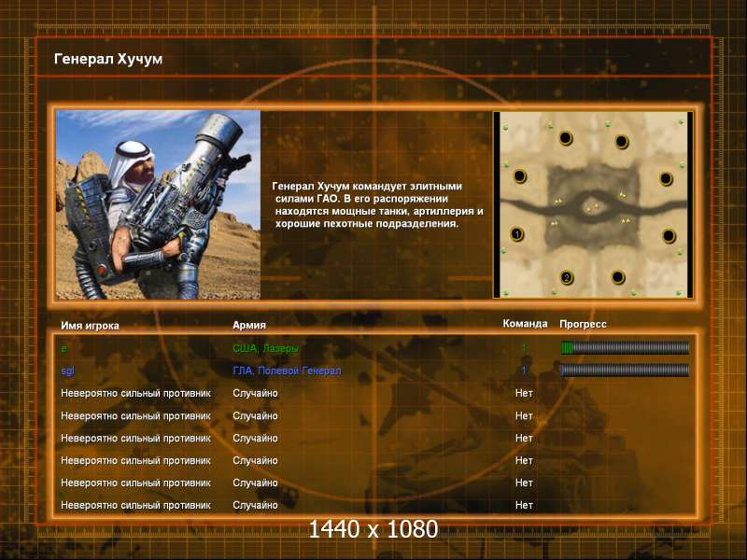Click the 'Имя игрока' column header
Image resolution: width=747 pixels, height=560 pixels.
(90, 326)
